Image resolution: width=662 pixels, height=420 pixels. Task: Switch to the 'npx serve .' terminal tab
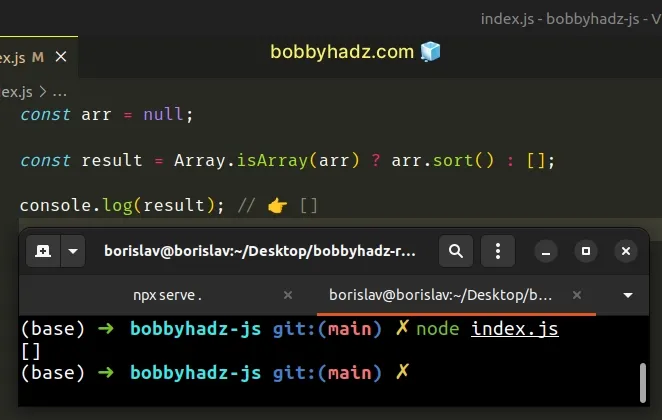pos(167,295)
